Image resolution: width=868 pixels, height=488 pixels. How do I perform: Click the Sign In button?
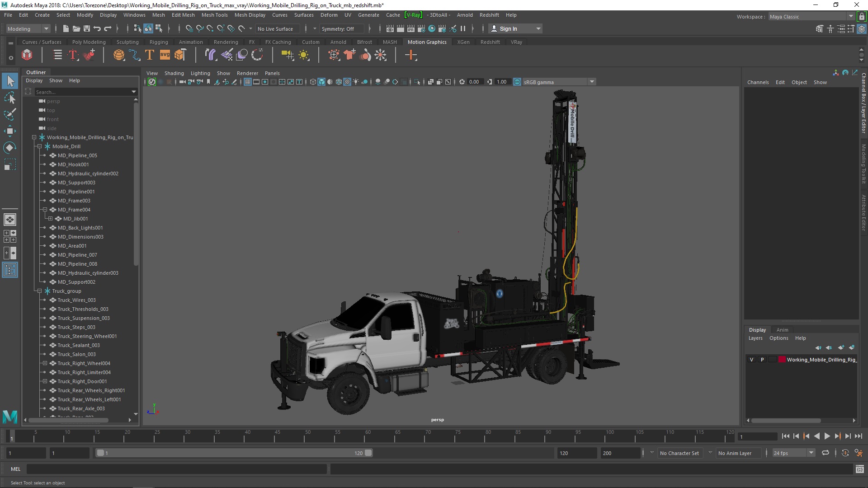coord(508,28)
